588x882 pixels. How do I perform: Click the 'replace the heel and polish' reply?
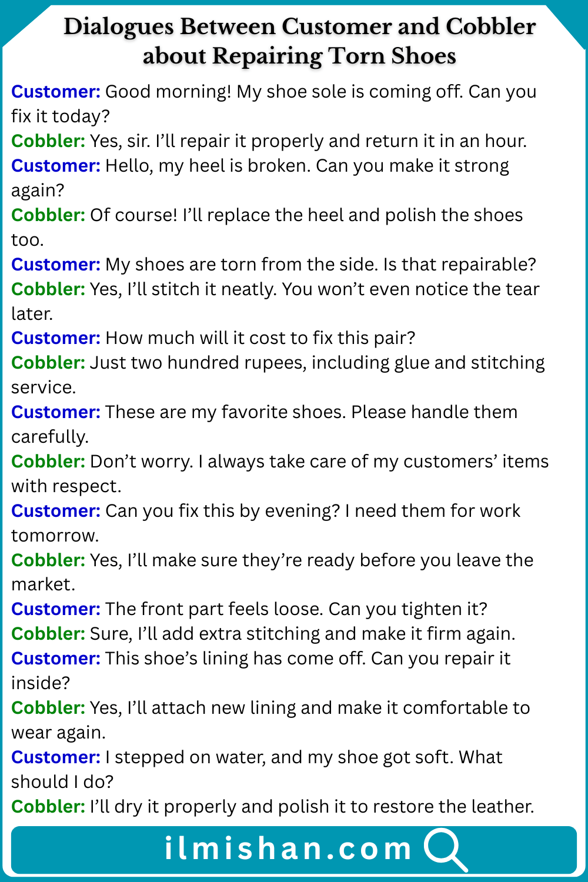306,215
